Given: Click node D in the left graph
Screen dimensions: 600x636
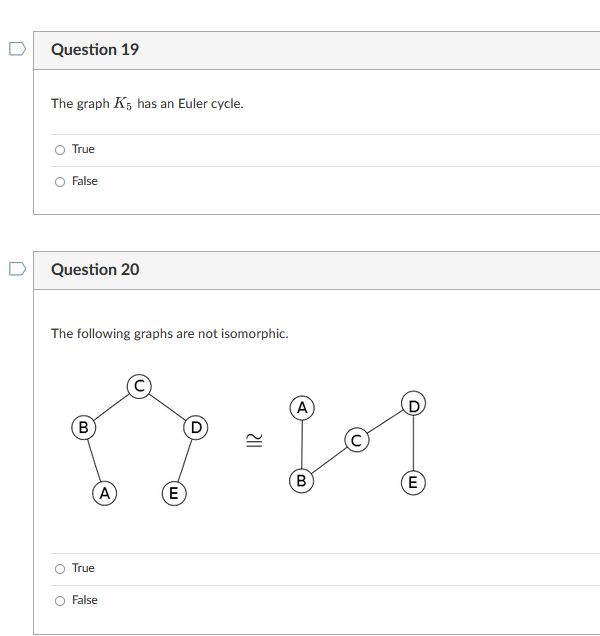Looking at the screenshot, I should point(196,428).
